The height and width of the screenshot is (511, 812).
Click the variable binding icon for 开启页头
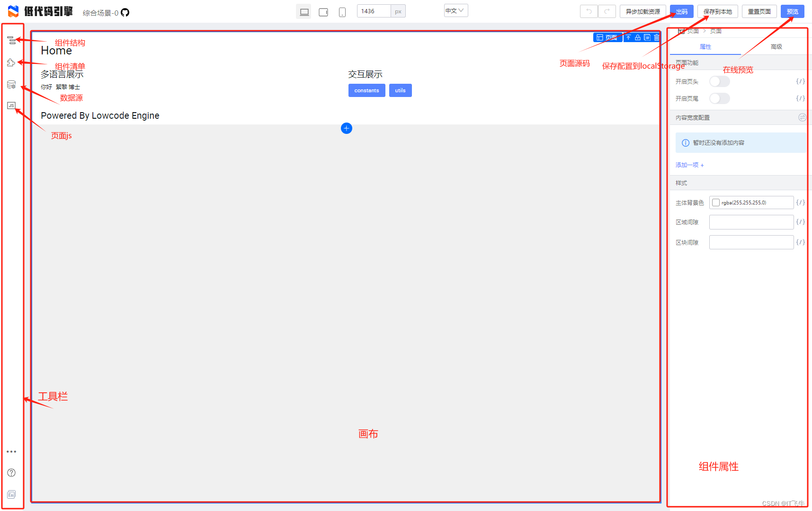pos(800,81)
